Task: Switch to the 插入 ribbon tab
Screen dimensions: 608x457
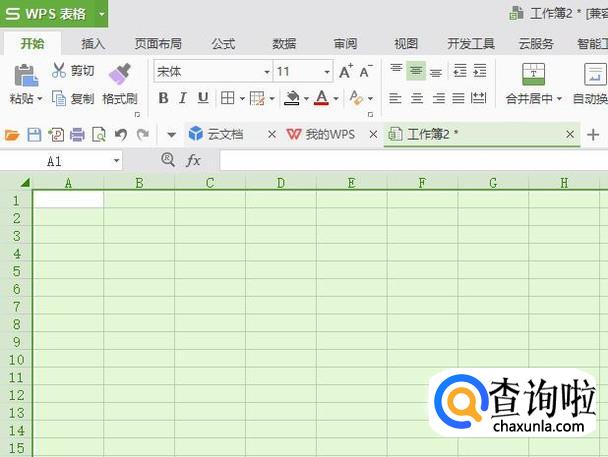Action: coord(93,43)
